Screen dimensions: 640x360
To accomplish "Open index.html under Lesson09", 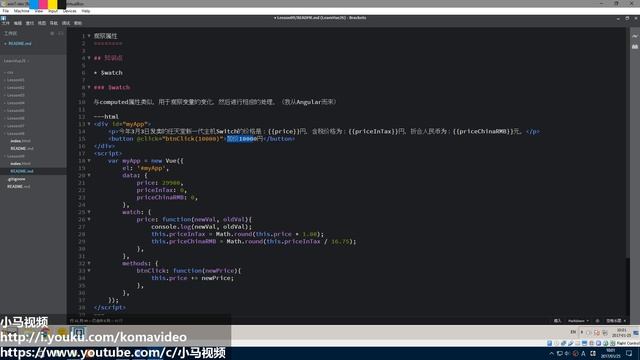I will tap(20, 163).
